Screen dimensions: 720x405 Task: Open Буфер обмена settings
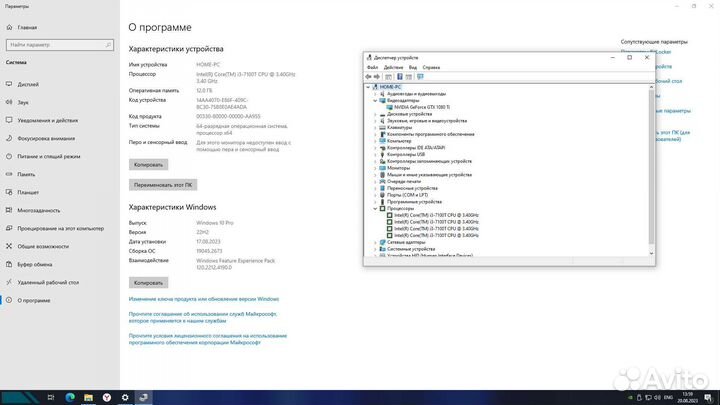37,263
